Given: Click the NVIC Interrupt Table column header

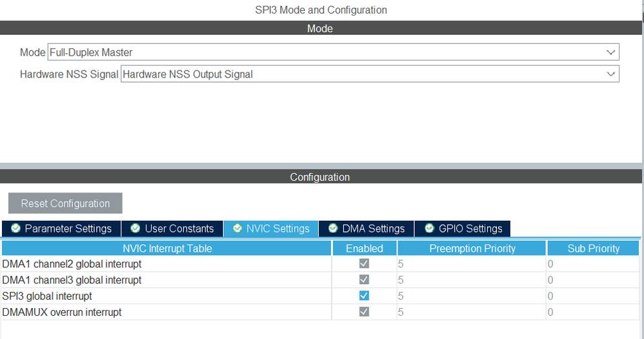Looking at the screenshot, I should click(166, 248).
